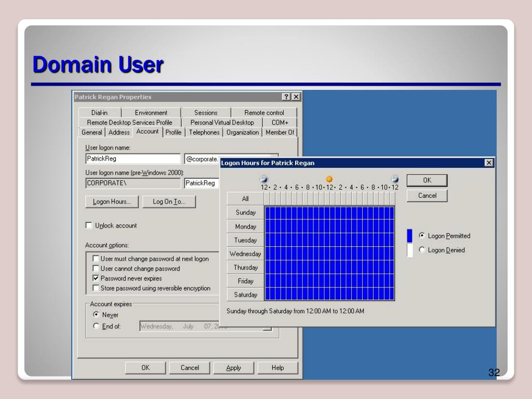Viewport: 532px width, 399px height.
Task: Click the help question mark in Properties title bar
Action: [x=286, y=97]
